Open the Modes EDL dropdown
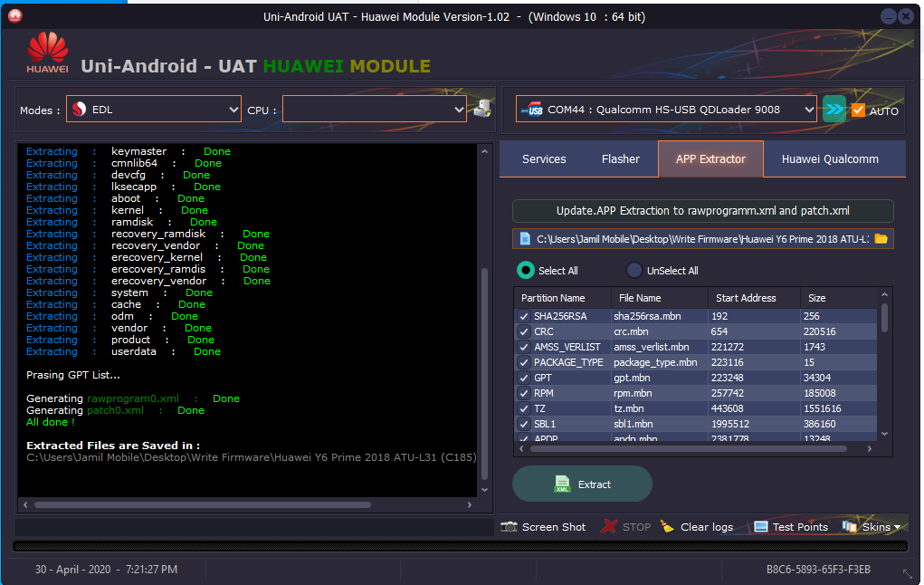The width and height of the screenshot is (924, 585). tap(154, 109)
